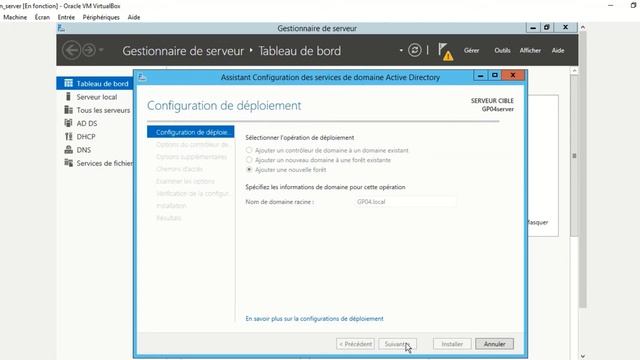Minimize the Active Directory wizard window
The height and width of the screenshot is (360, 640).
click(480, 76)
